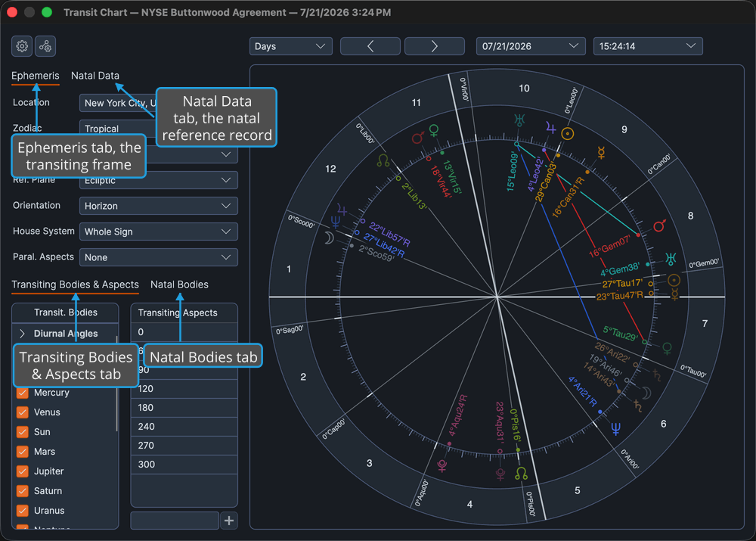Click the 16°Gem07' chart label
Screen dimensions: 756x541
[x=610, y=247]
